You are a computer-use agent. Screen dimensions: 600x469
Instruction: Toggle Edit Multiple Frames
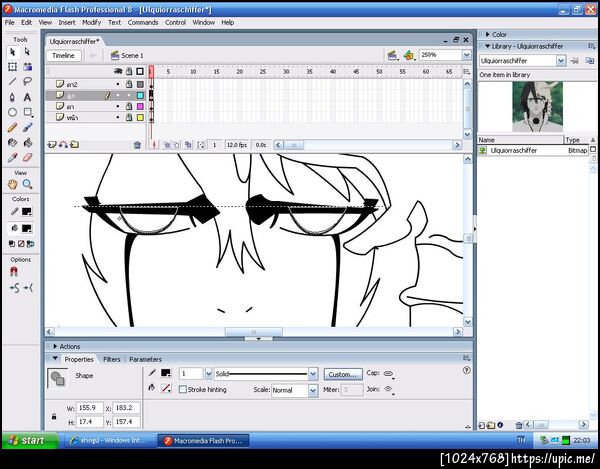pyautogui.click(x=188, y=145)
